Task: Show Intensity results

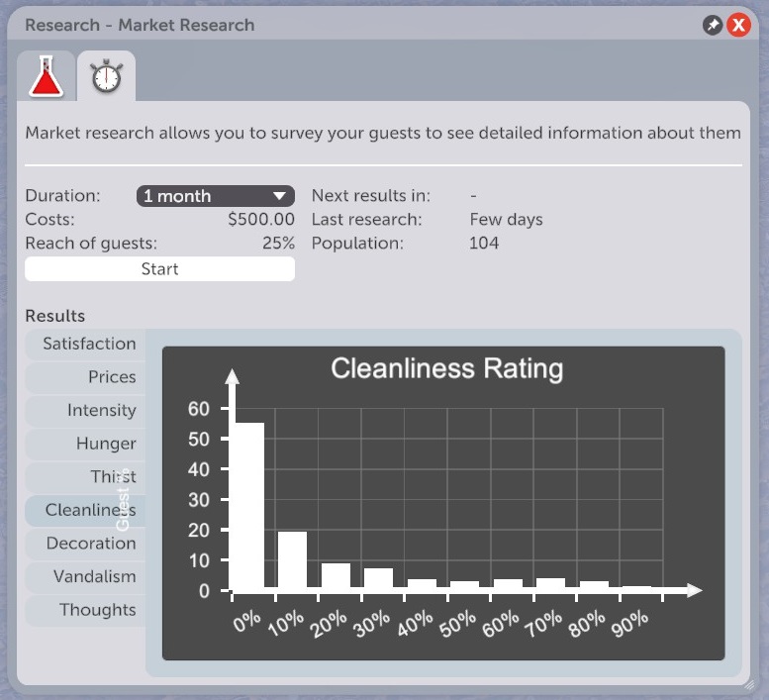Action: [86, 410]
